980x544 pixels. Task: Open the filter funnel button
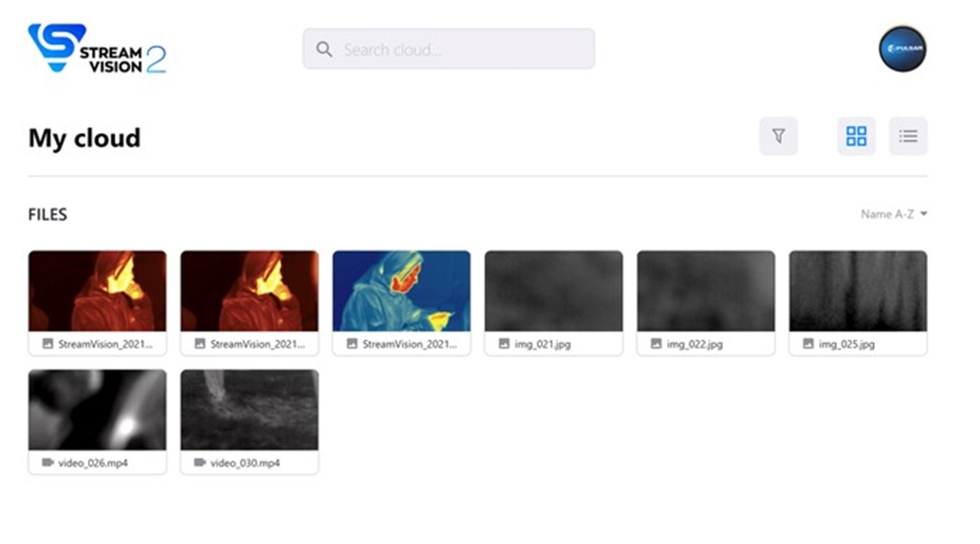(778, 136)
